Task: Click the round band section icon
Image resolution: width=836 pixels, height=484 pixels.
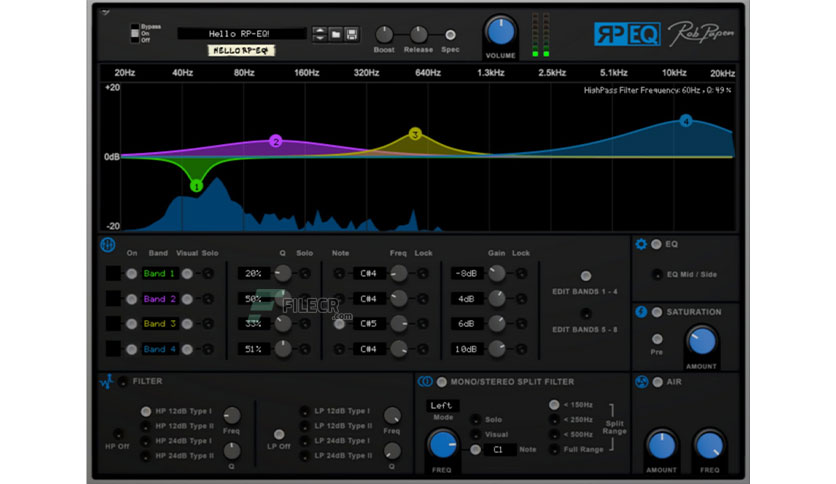Action: (108, 245)
